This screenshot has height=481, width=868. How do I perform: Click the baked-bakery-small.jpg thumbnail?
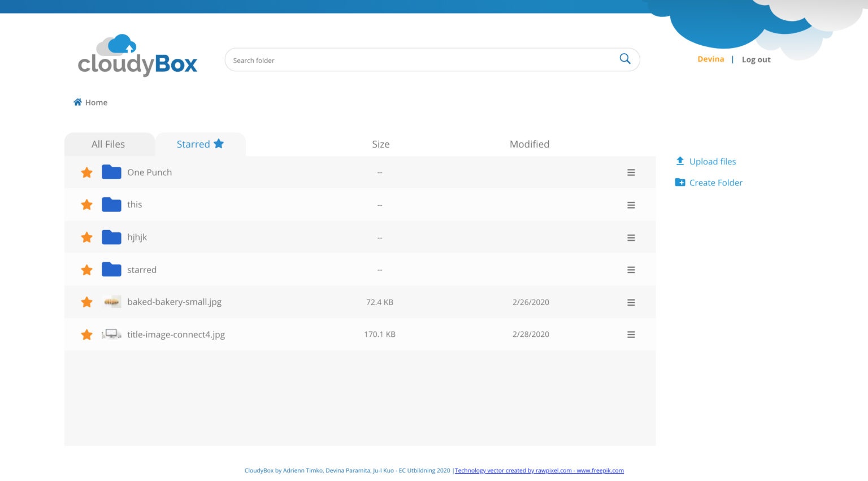pyautogui.click(x=112, y=302)
